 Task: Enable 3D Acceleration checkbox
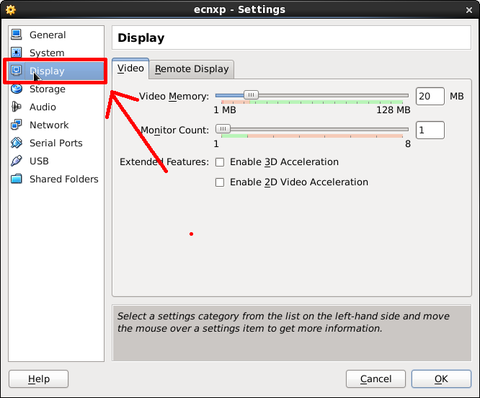click(x=219, y=162)
